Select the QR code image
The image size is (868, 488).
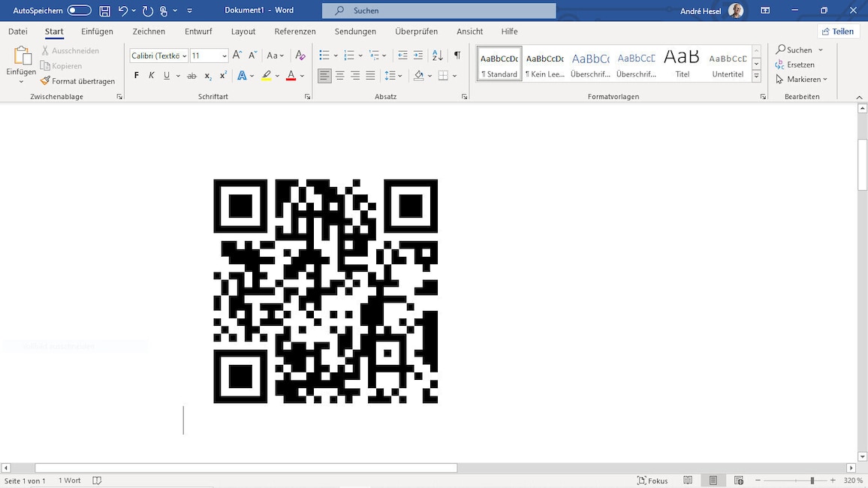(x=326, y=291)
